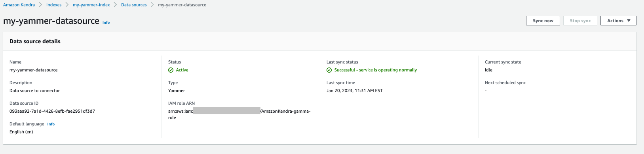Open the my-yammer-index breadcrumb link
Viewport: 644px width, 154px height.
[91, 5]
